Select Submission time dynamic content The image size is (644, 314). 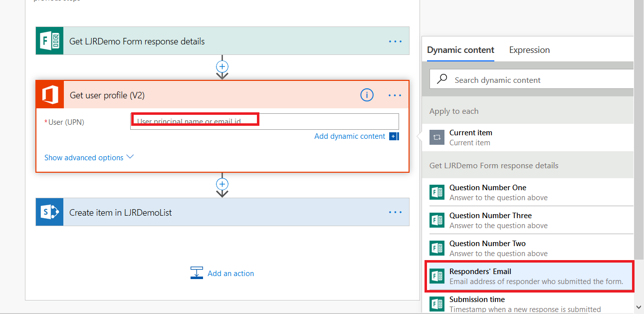528,304
